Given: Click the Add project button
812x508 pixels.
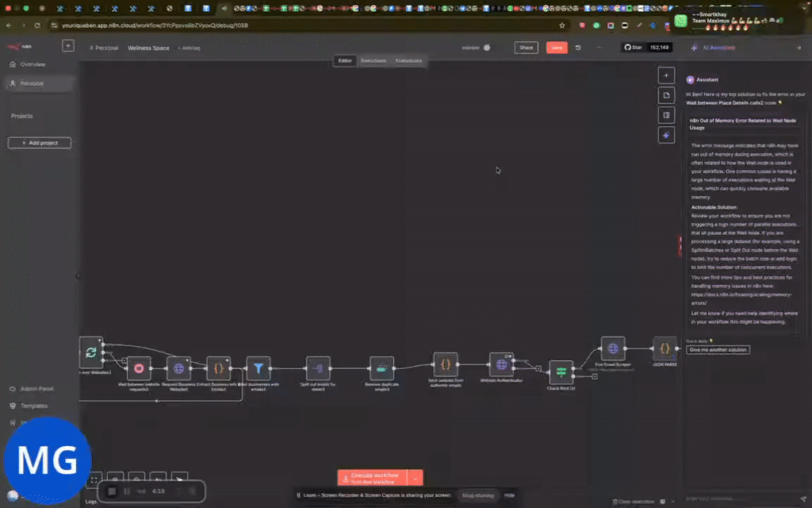Looking at the screenshot, I should 40,143.
